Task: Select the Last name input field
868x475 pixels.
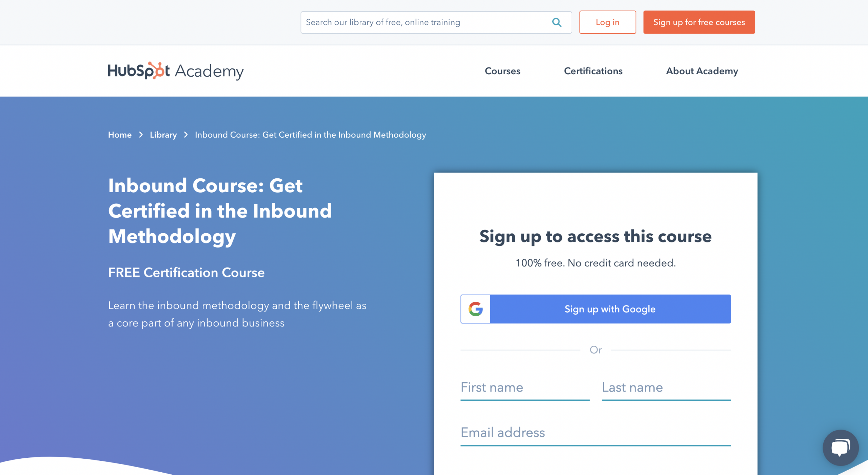Action: [x=666, y=387]
